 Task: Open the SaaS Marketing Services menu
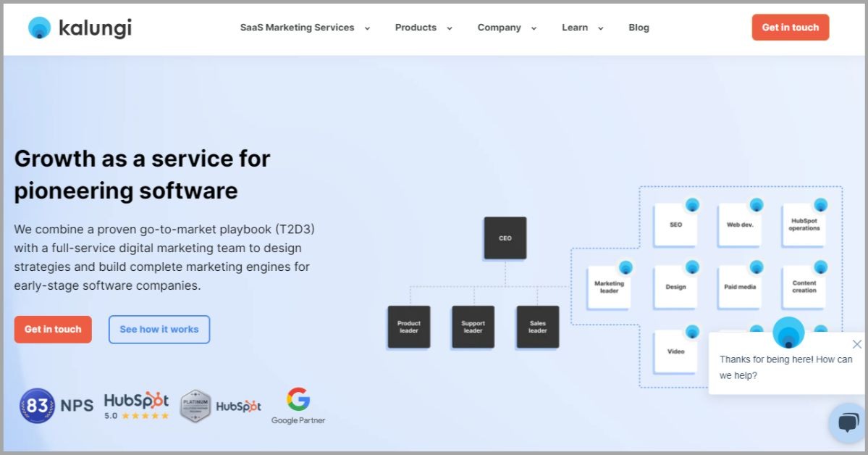(x=298, y=28)
